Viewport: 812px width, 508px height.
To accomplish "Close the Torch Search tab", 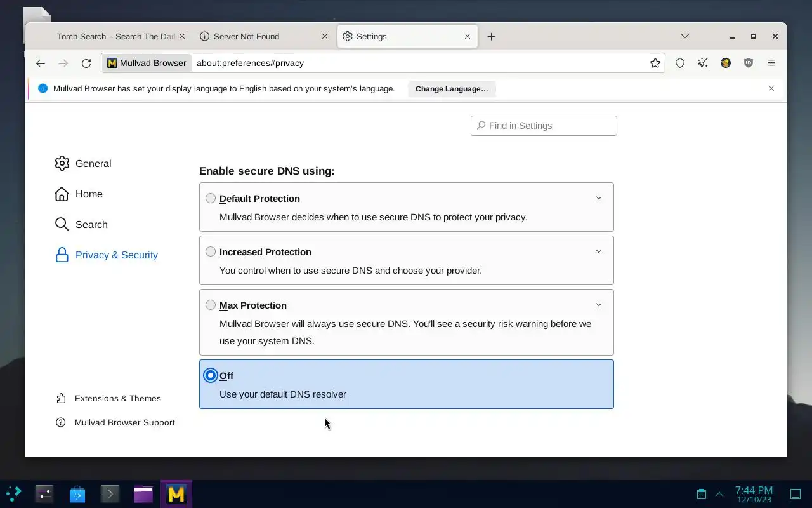I will (x=182, y=36).
